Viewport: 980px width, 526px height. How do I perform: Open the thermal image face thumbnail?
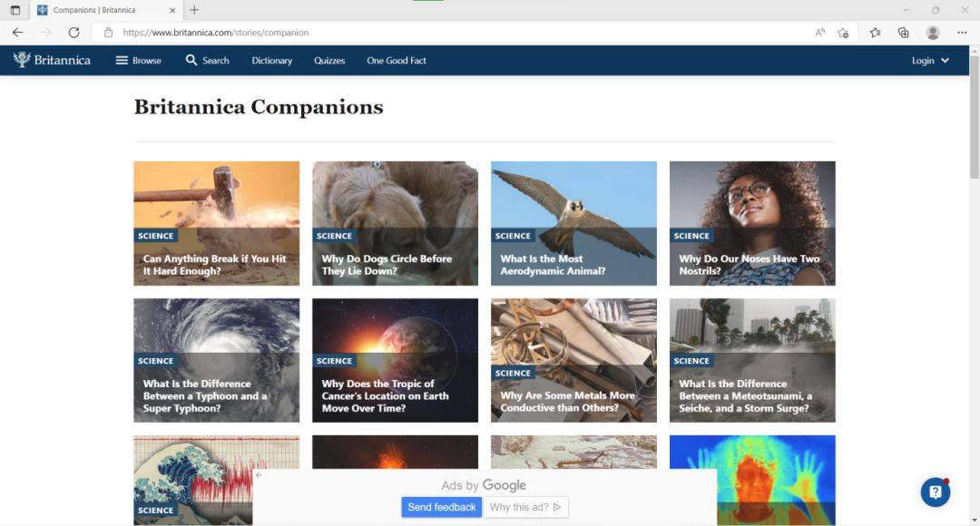click(752, 480)
